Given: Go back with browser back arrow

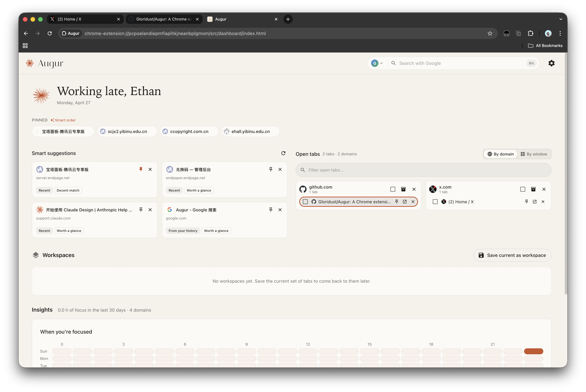Looking at the screenshot, I should coord(26,33).
